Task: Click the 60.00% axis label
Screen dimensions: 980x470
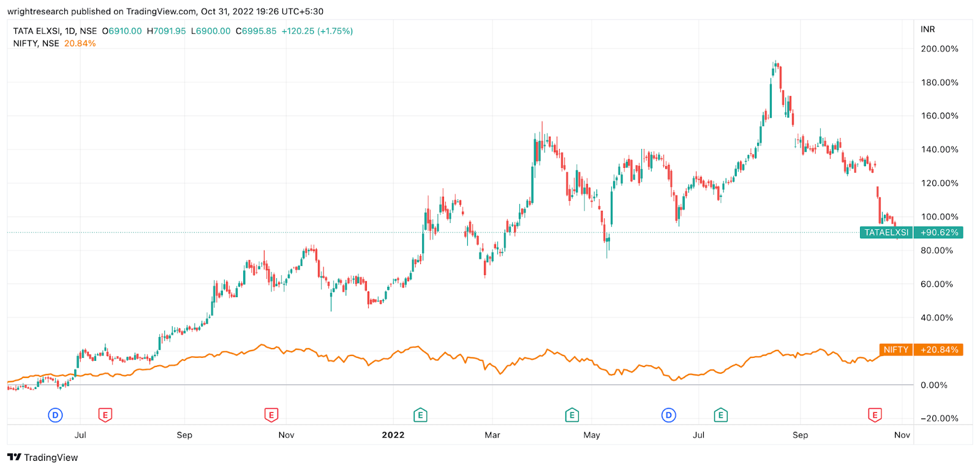Action: pyautogui.click(x=937, y=284)
